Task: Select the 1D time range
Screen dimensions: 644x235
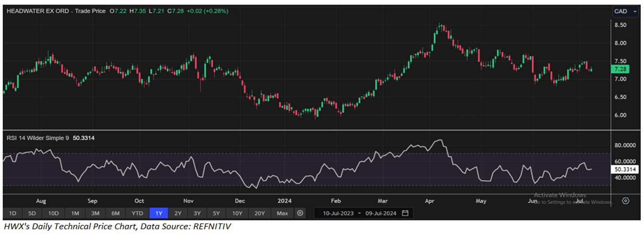Action: [12, 213]
